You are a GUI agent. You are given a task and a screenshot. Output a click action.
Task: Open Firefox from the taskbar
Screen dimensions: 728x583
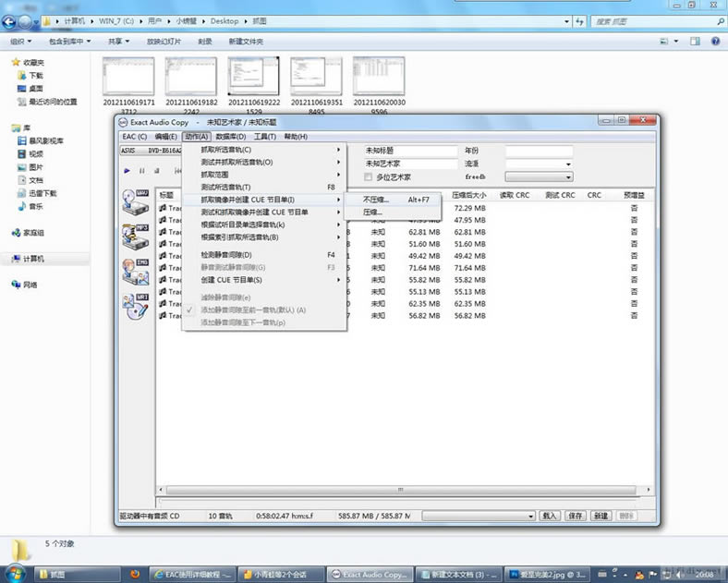[135, 575]
